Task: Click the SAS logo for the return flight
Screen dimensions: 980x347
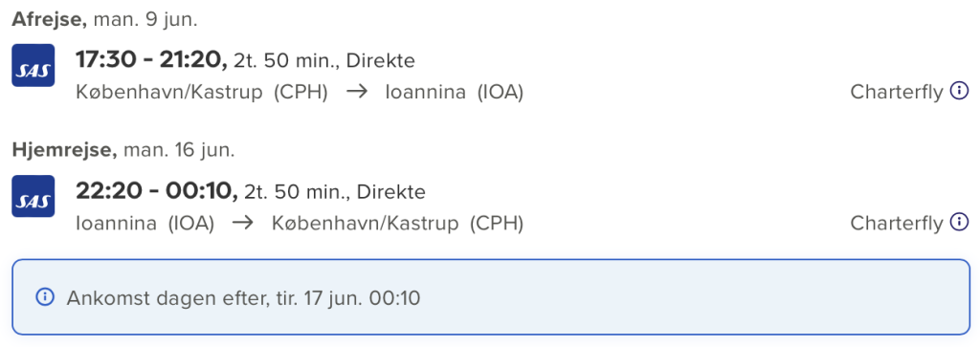Action: tap(33, 196)
